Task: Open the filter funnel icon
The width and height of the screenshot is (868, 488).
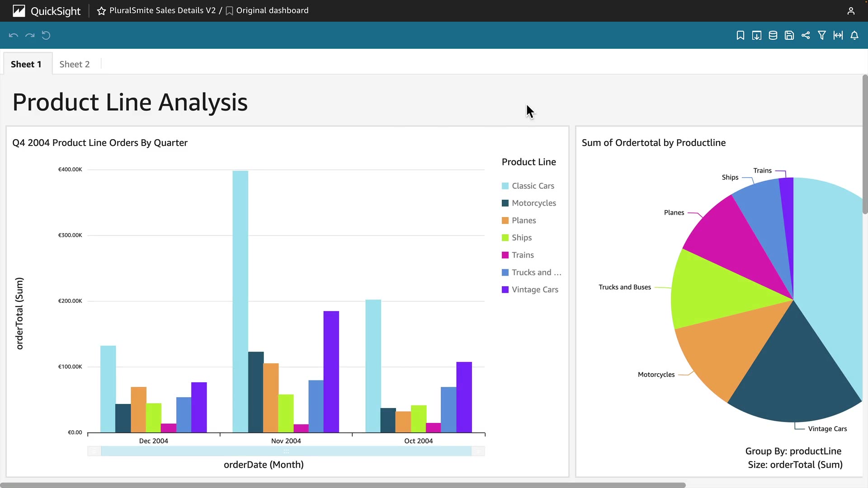Action: pos(822,35)
